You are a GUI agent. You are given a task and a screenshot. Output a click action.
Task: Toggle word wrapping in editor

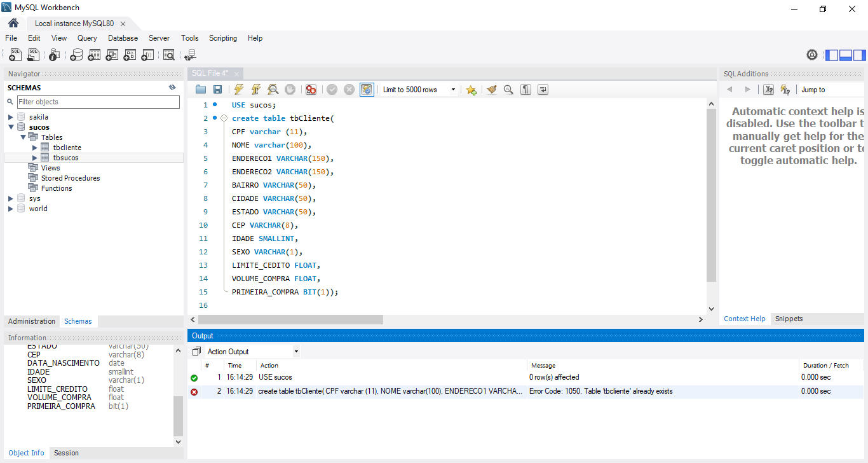coord(543,90)
